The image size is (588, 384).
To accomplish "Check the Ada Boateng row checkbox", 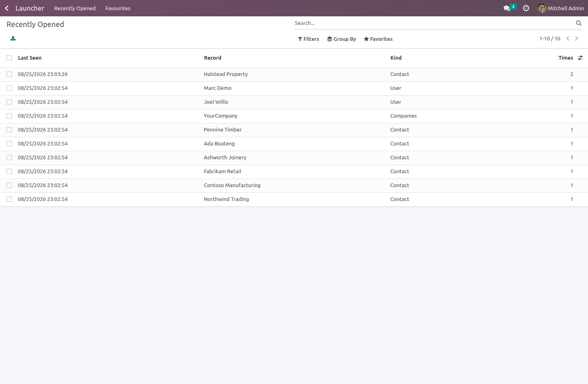I will [9, 144].
